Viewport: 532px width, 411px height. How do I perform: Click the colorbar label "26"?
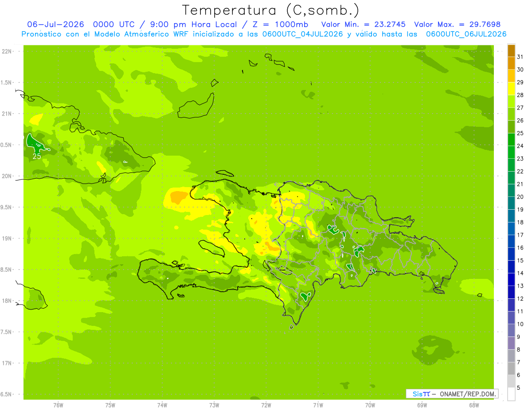pyautogui.click(x=520, y=121)
